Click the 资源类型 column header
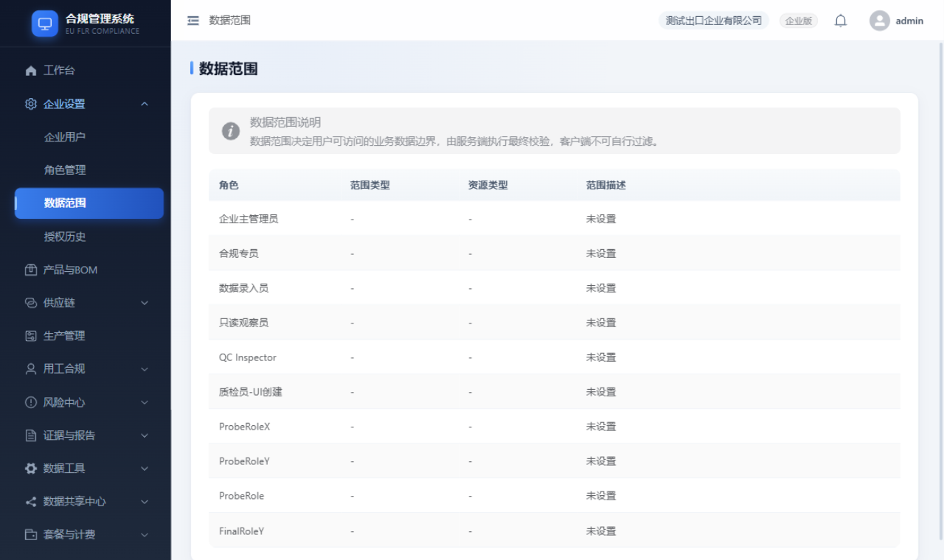Viewport: 944px width, 560px height. [488, 186]
